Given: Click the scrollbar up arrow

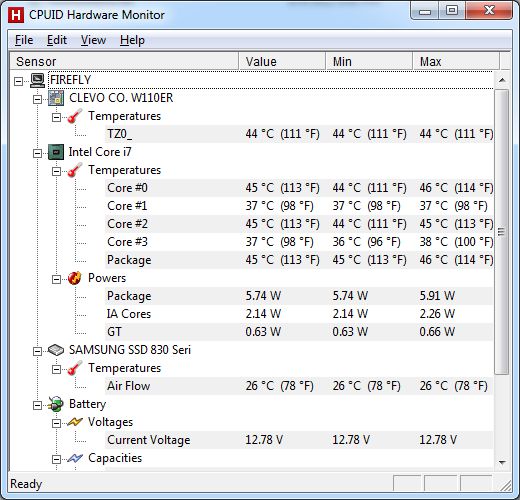Looking at the screenshot, I should pyautogui.click(x=502, y=80).
